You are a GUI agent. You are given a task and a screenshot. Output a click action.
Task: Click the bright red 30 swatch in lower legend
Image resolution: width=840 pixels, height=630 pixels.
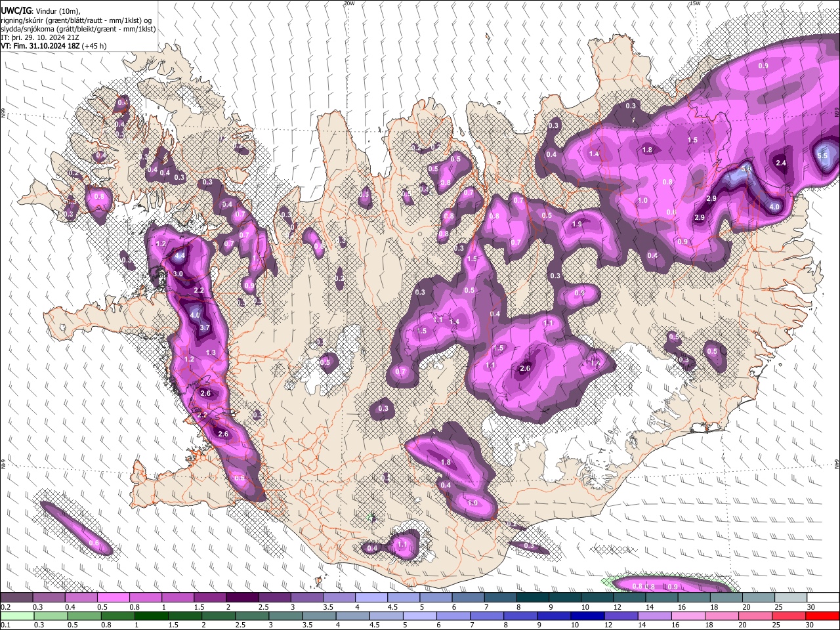[823, 616]
